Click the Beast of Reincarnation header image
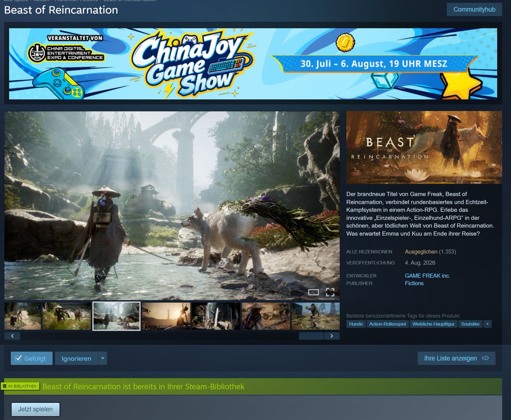 click(424, 147)
